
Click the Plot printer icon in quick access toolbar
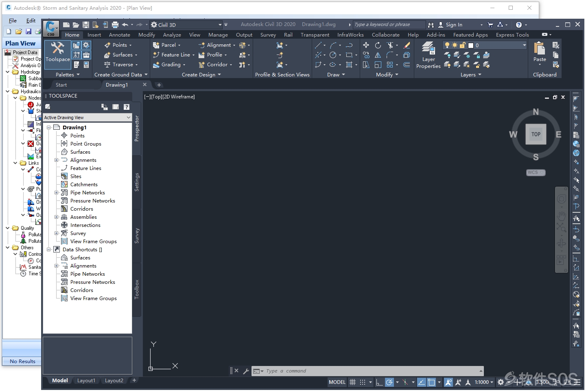(x=115, y=25)
